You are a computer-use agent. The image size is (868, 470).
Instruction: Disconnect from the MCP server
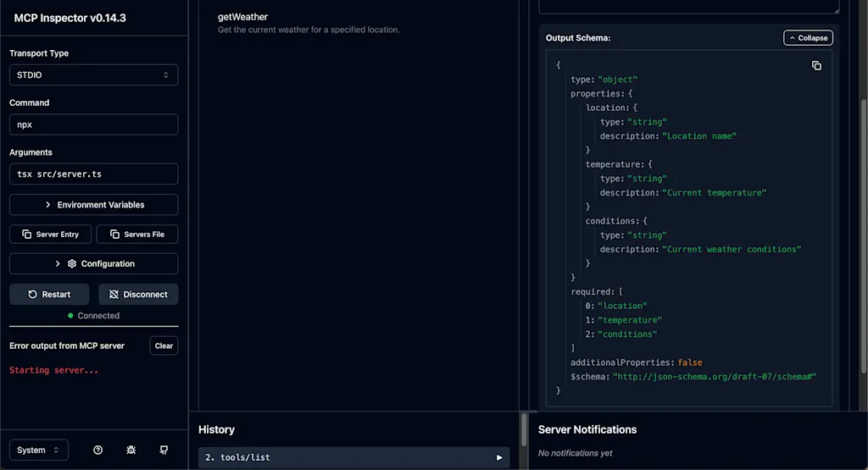click(138, 295)
